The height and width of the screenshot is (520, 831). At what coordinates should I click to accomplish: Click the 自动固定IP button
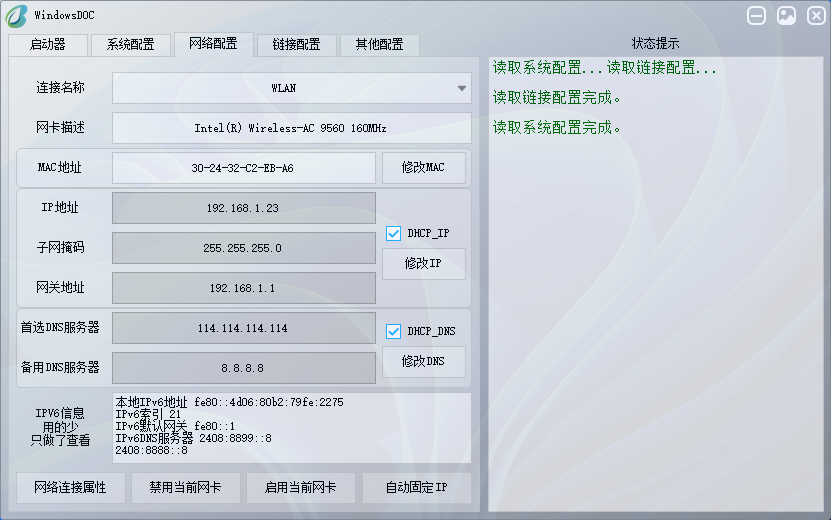(x=417, y=488)
